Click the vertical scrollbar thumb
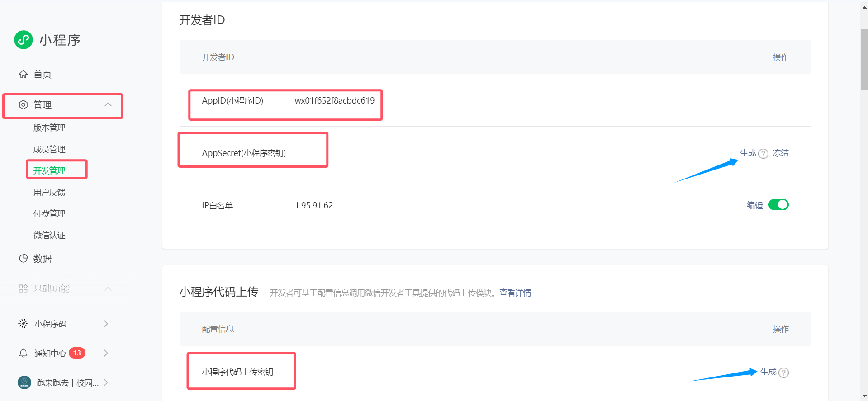The height and width of the screenshot is (401, 868). (864, 59)
